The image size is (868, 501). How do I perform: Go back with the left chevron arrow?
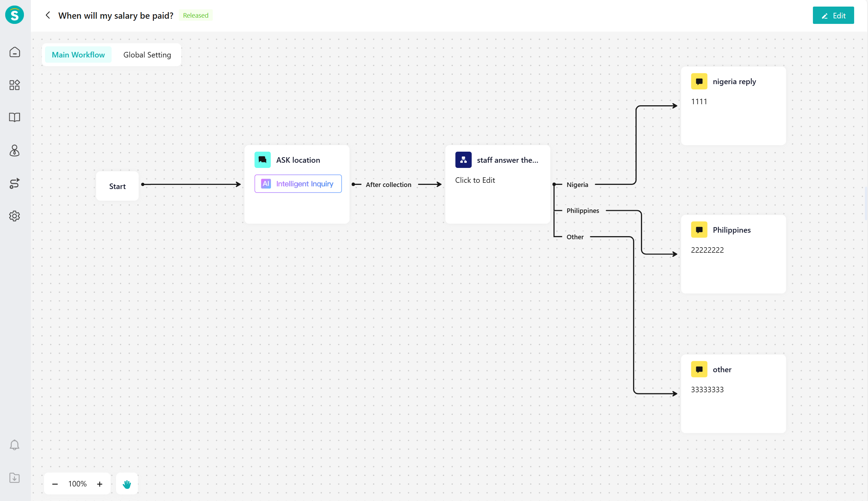coord(48,15)
